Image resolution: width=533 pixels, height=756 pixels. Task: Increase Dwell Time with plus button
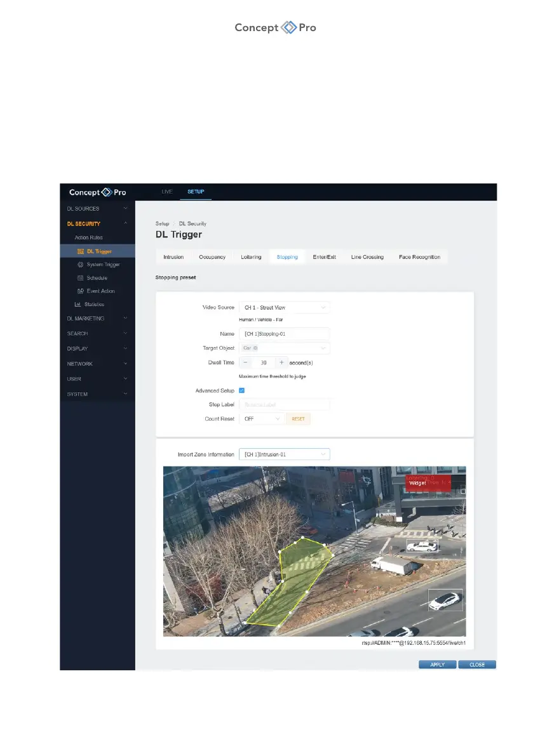[281, 362]
